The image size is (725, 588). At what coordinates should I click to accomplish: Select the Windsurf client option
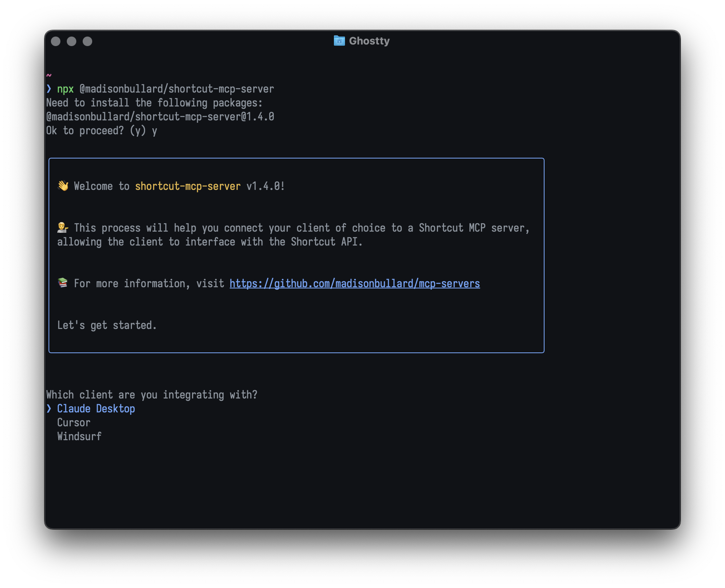tap(79, 436)
